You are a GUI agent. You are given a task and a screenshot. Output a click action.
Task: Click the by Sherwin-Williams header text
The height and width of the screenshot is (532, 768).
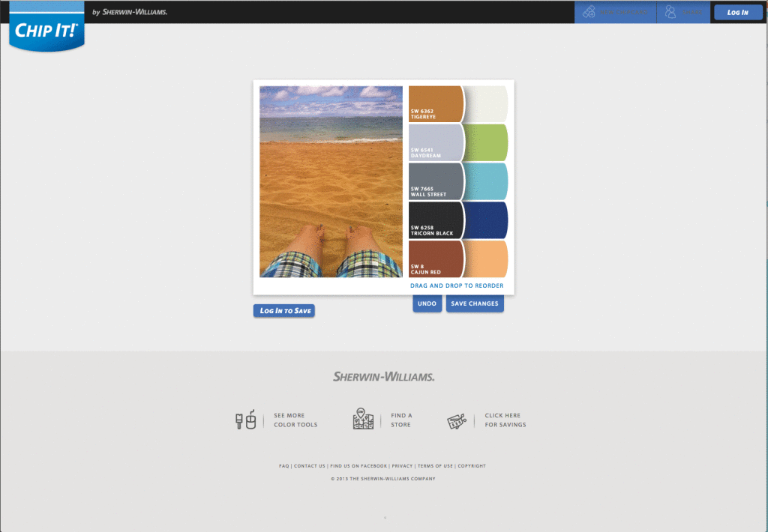coord(130,12)
